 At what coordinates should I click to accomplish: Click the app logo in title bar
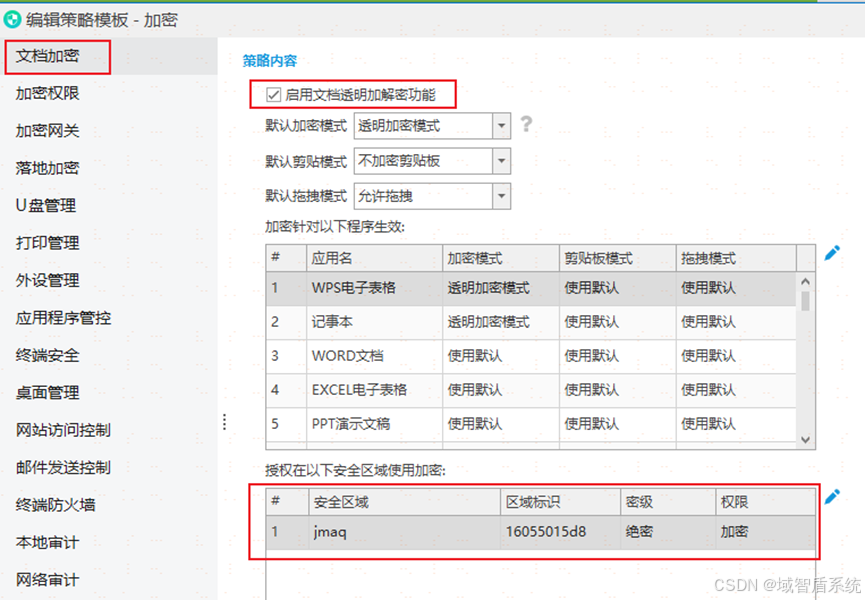coord(13,18)
